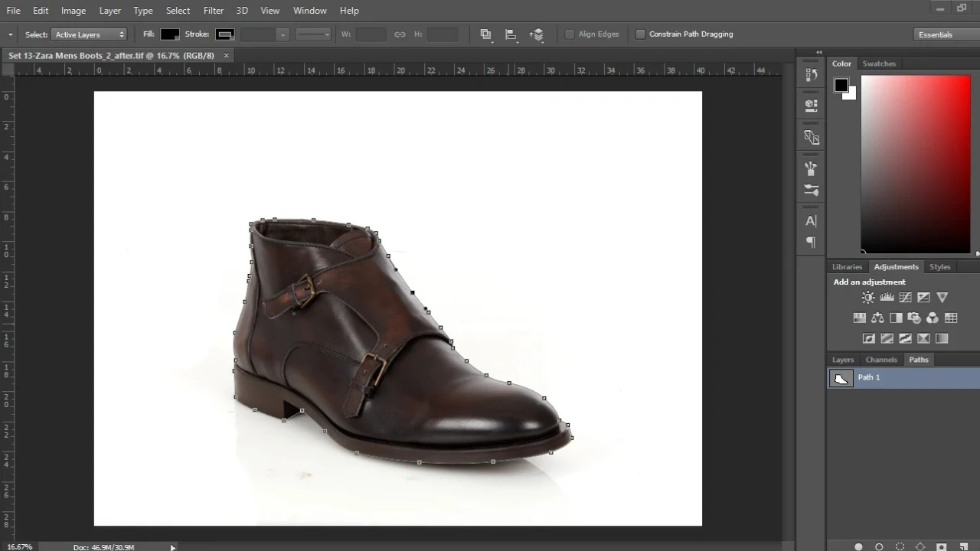
Task: Add an Invert adjustment
Action: coord(868,338)
